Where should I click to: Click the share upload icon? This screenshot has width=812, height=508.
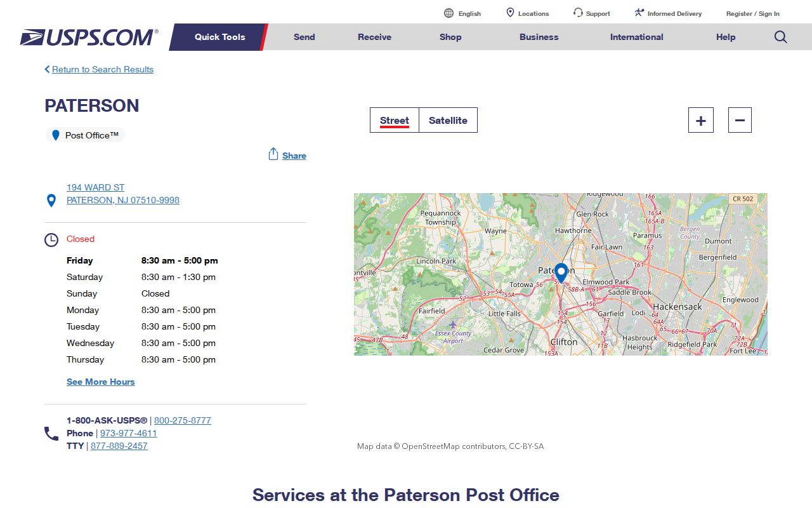(x=273, y=154)
